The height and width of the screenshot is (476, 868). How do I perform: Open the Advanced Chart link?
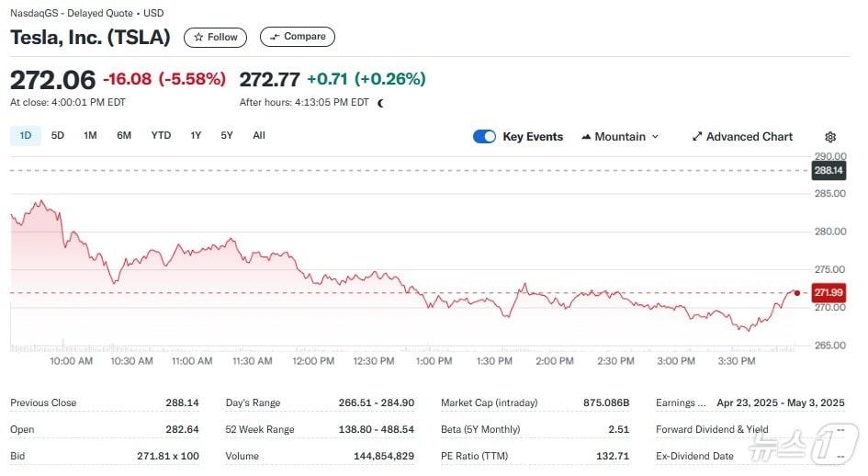tap(749, 137)
